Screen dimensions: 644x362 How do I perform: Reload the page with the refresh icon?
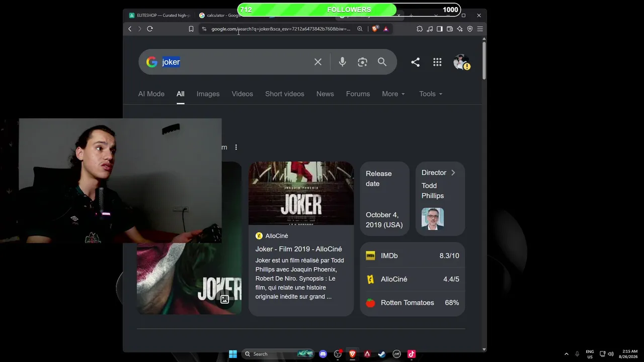(150, 29)
